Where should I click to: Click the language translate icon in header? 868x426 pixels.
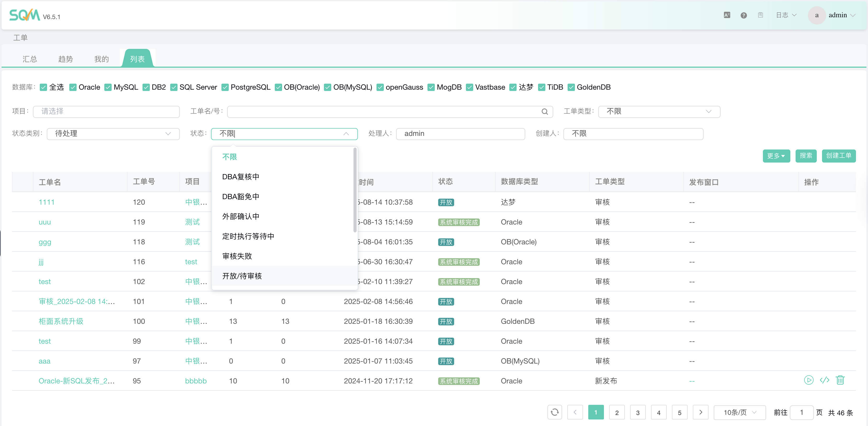coord(727,15)
